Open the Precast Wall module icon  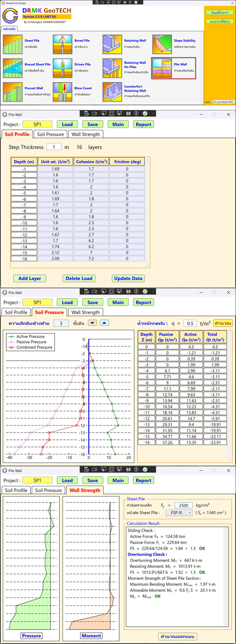click(x=13, y=92)
